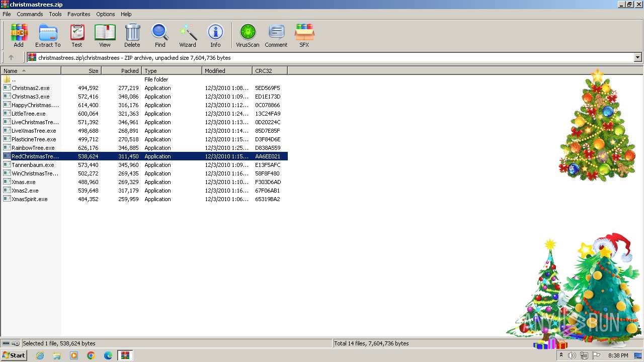Sort by the Type column header

[172, 71]
